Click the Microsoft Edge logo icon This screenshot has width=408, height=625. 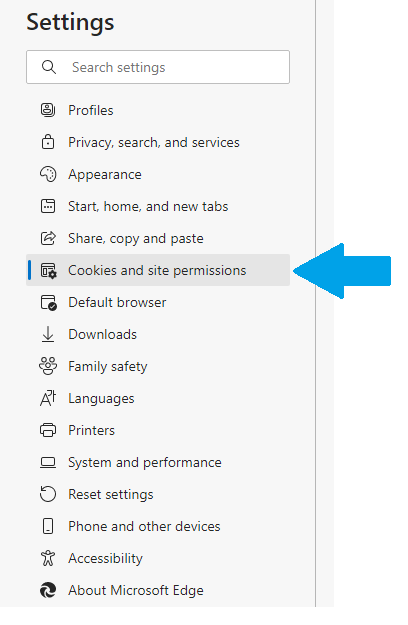(x=48, y=590)
